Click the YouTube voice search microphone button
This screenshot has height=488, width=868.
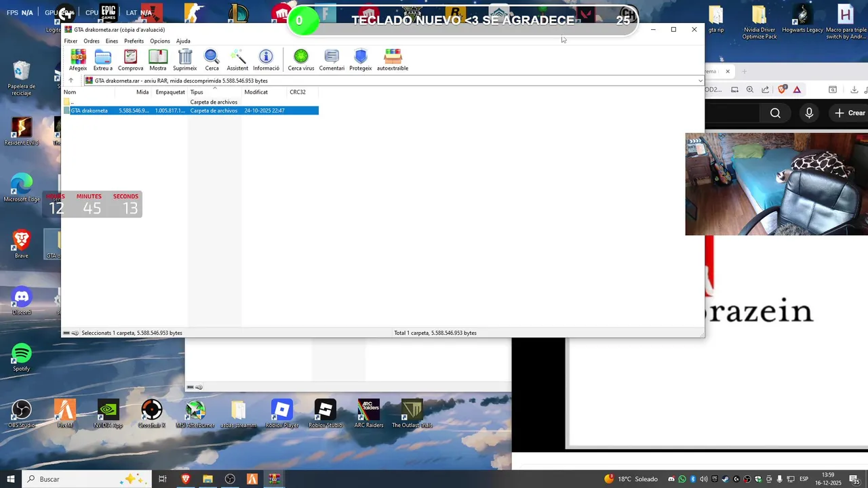point(809,113)
